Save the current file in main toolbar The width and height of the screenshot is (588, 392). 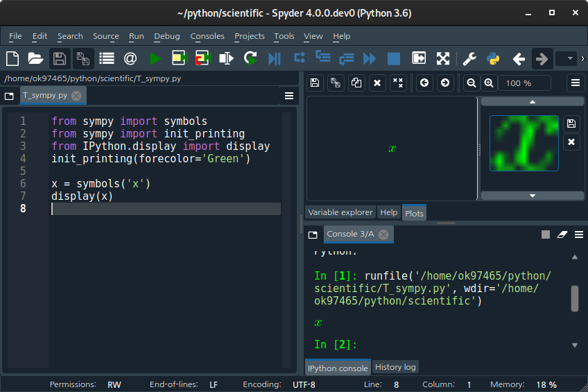59,59
